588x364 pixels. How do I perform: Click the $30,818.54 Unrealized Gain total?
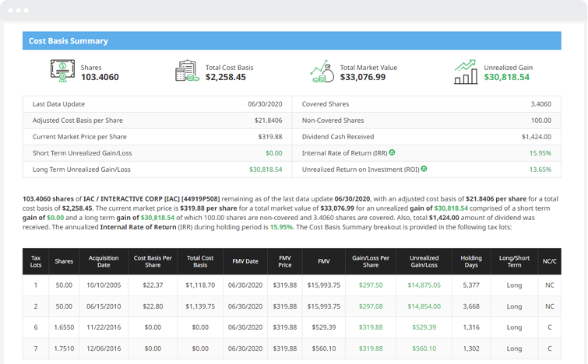[x=506, y=78]
